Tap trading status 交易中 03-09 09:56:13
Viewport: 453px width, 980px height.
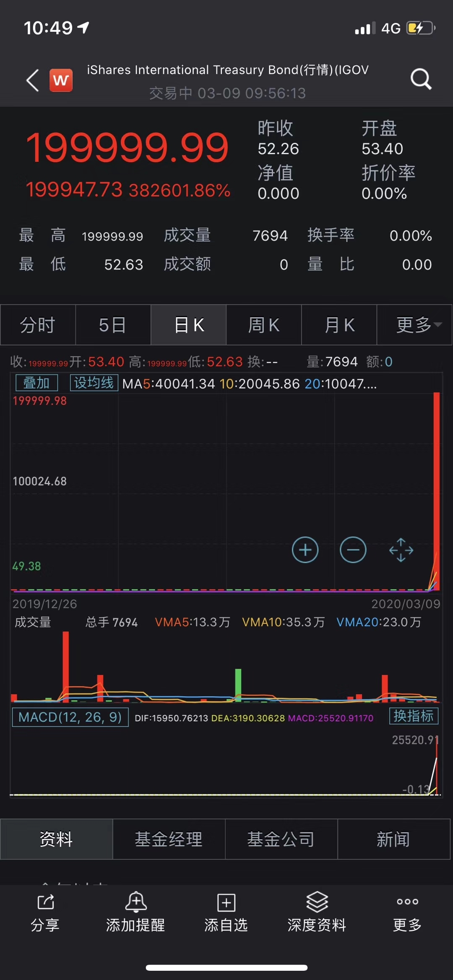228,93
